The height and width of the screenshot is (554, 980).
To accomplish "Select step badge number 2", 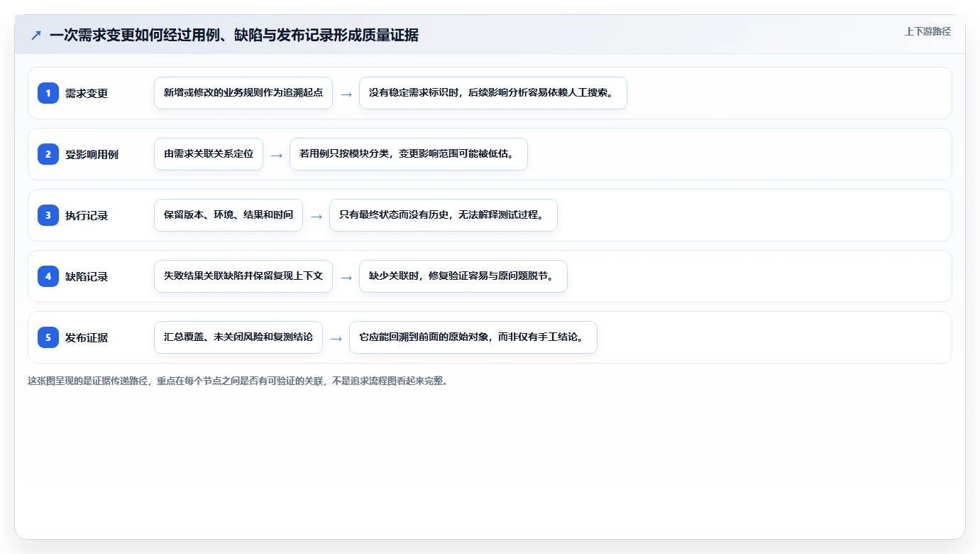I will pyautogui.click(x=48, y=154).
